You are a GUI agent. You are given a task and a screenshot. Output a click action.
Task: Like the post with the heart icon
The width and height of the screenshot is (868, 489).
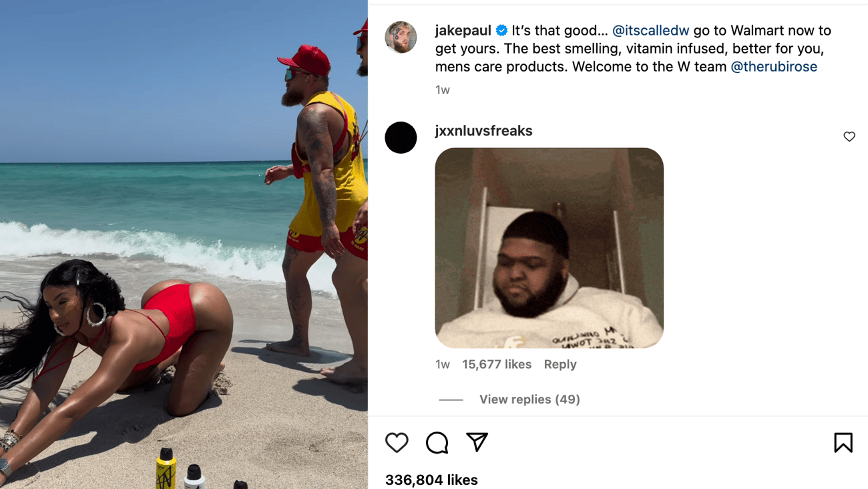(x=397, y=442)
